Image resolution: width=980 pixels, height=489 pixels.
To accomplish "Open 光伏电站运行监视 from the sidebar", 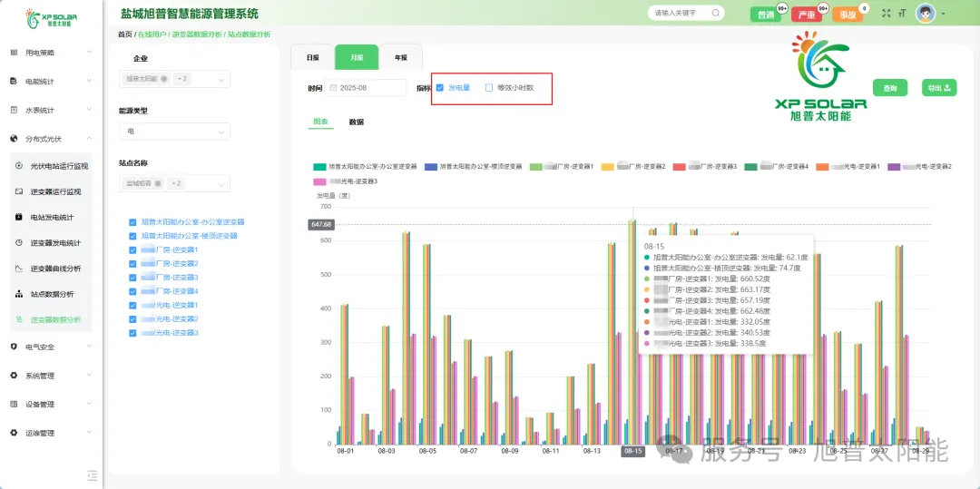I will tap(59, 166).
